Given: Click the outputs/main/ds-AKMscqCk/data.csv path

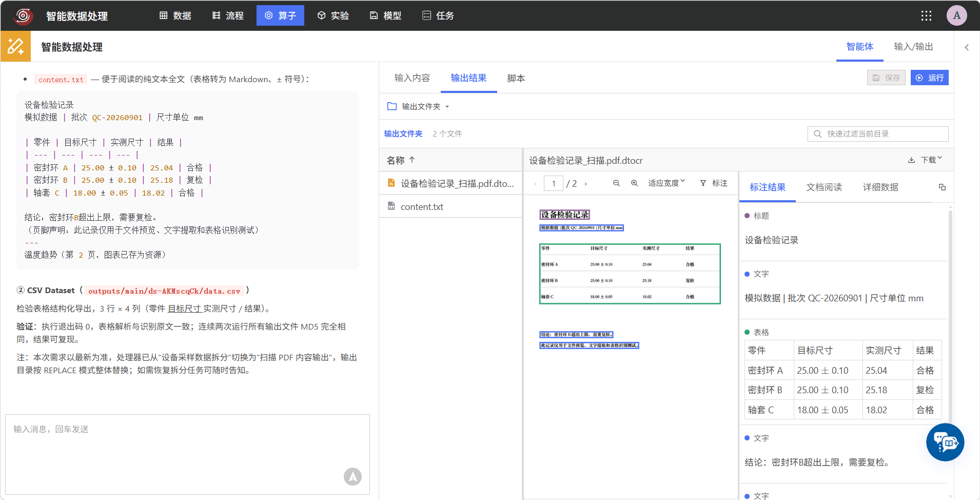Looking at the screenshot, I should [x=164, y=291].
